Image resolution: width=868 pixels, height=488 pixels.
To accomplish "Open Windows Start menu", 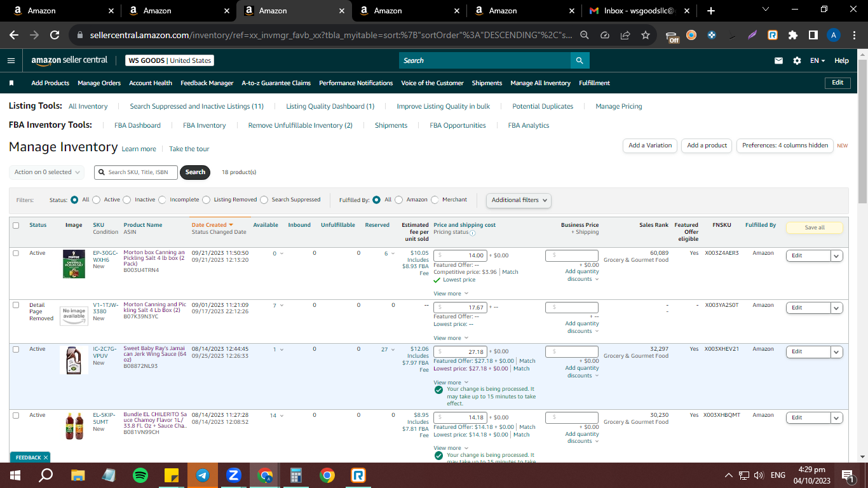I will point(15,475).
